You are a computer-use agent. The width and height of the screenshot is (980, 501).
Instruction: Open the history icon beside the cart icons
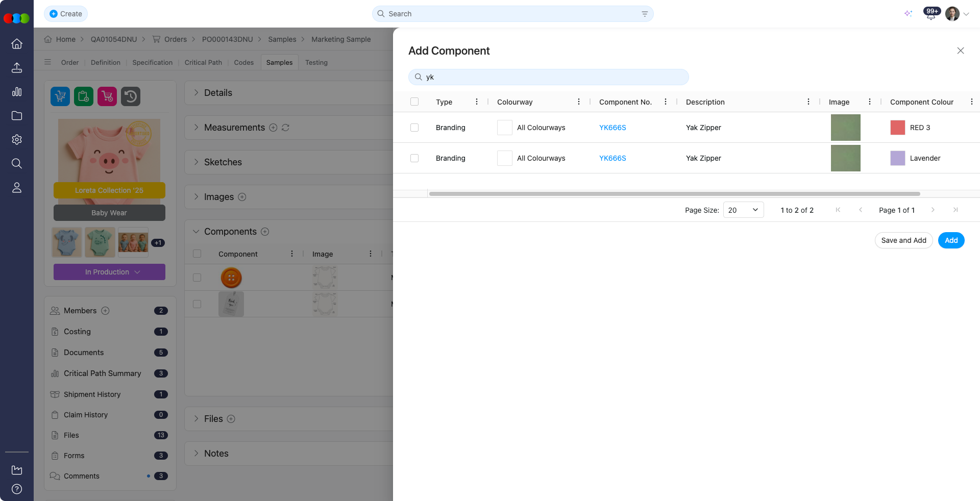(130, 96)
